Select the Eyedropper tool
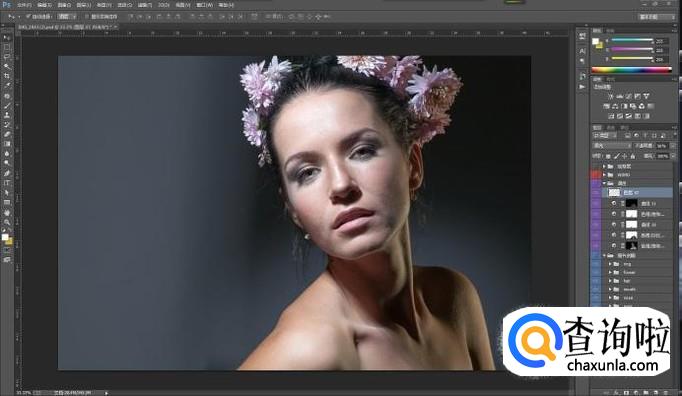This screenshot has width=682, height=396. tap(7, 86)
